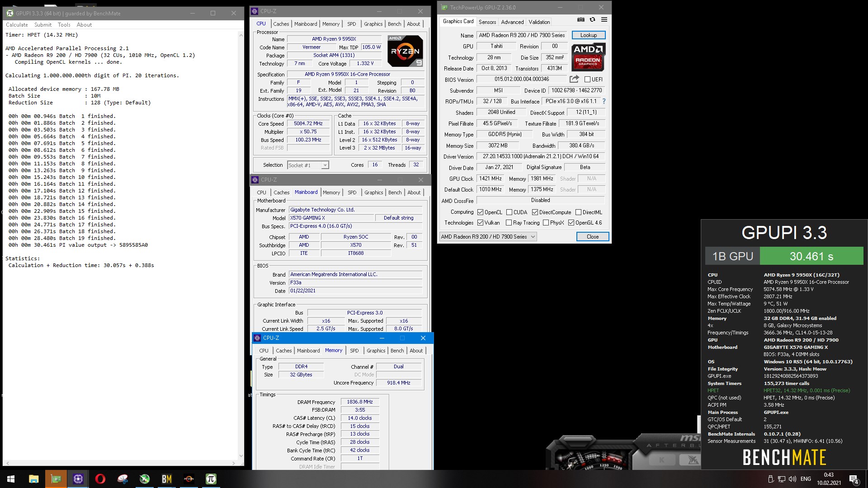The width and height of the screenshot is (868, 488).
Task: Click network tray icon
Action: (782, 479)
